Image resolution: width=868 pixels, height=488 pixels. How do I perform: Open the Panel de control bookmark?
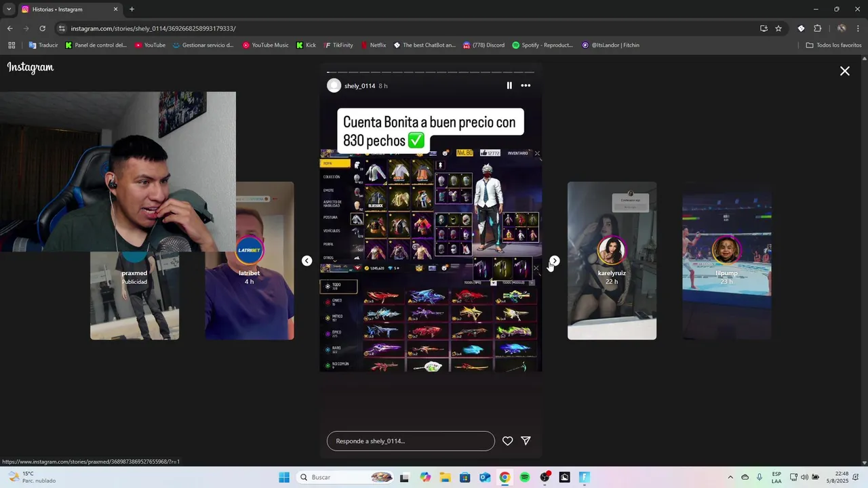tap(96, 45)
